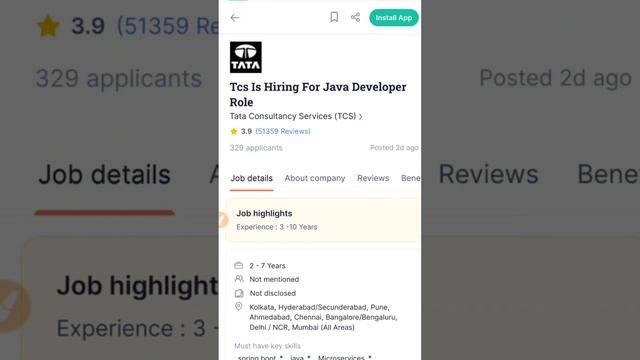This screenshot has height=360, width=640.
Task: Share the job via the share icon
Action: [355, 17]
